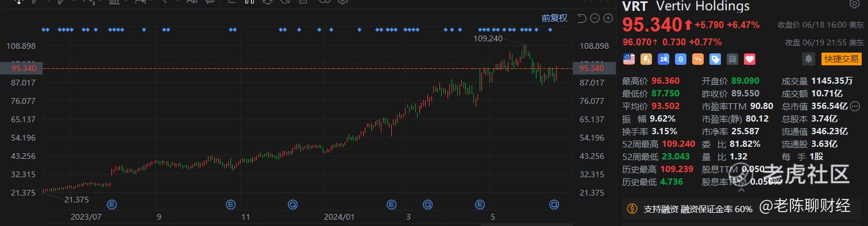The width and height of the screenshot is (868, 226).
Task: Click the blue price tag icon
Action: [715, 59]
